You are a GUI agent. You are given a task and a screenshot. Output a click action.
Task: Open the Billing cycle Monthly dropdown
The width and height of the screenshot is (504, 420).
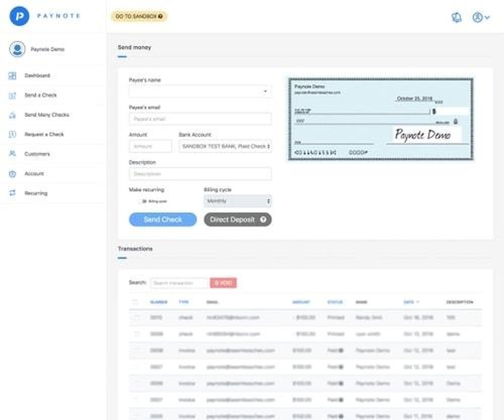237,201
